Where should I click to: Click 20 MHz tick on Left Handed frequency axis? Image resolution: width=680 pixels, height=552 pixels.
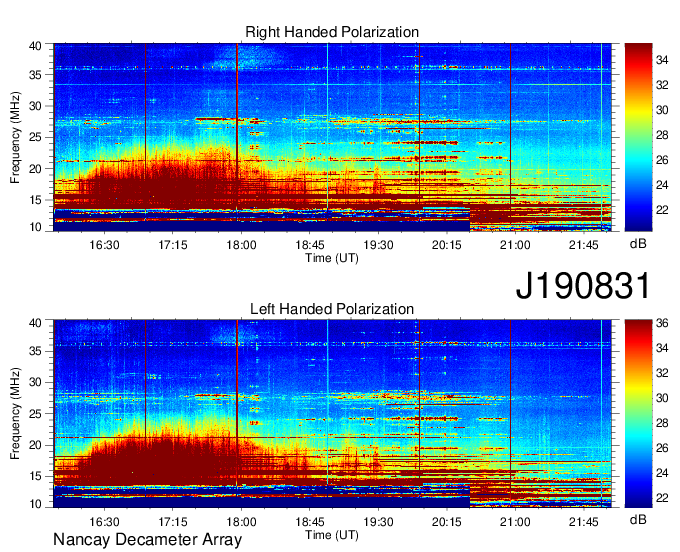click(35, 445)
